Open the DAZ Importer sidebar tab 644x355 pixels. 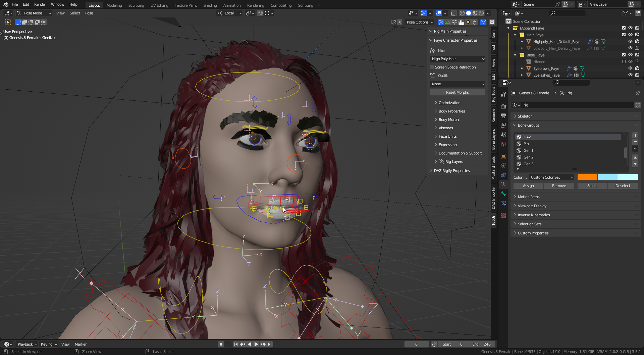[493, 198]
